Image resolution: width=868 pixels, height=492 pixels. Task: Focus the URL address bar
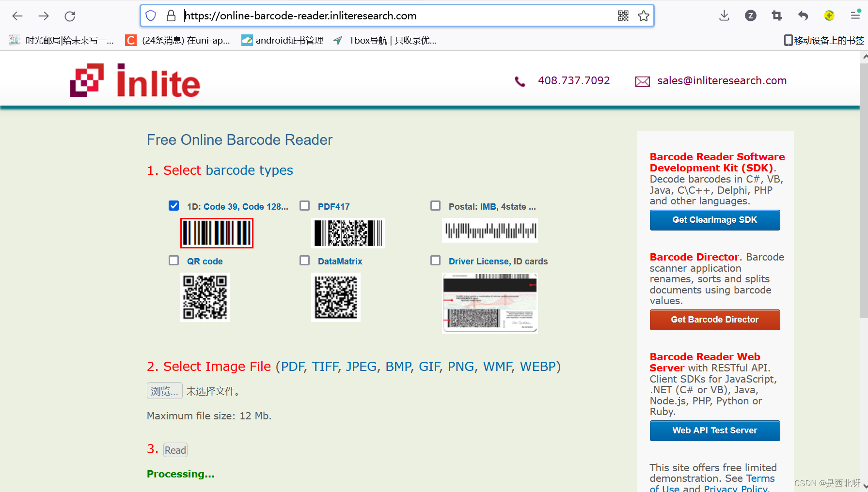tap(397, 16)
